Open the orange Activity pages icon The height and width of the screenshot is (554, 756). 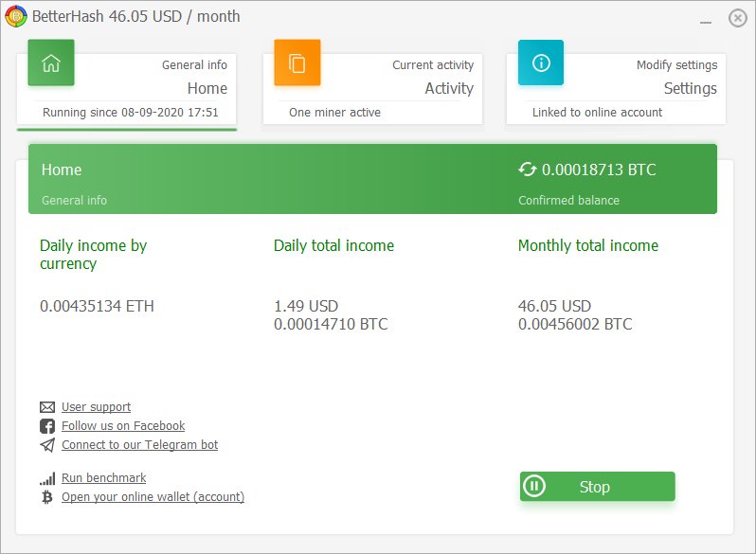297,63
